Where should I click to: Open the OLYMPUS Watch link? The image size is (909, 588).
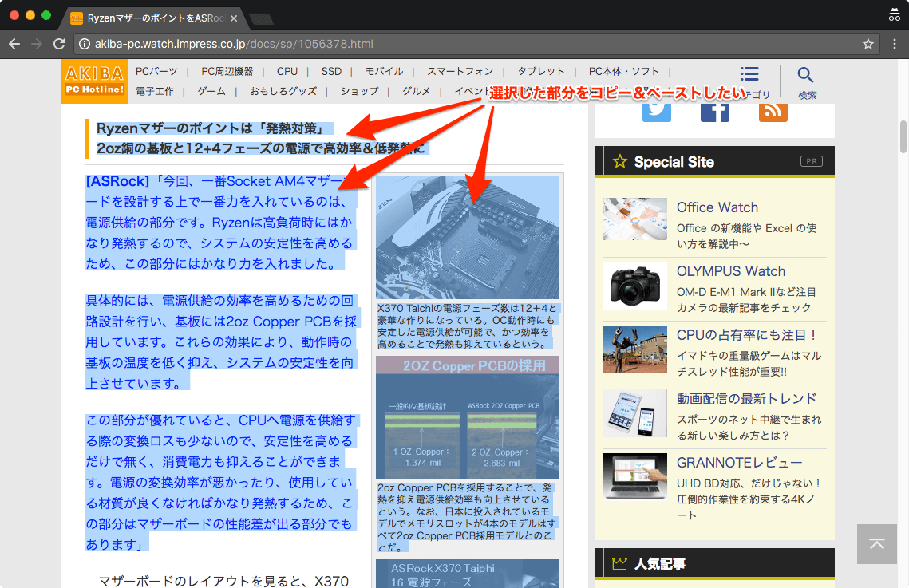coord(731,271)
